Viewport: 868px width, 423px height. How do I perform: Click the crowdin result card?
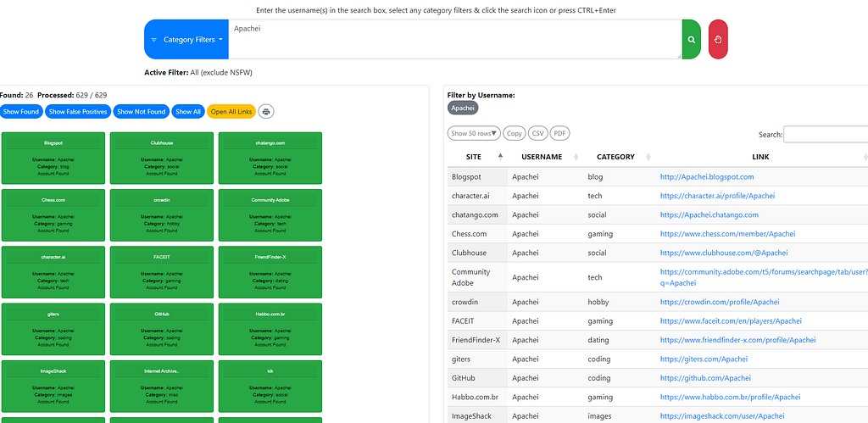click(162, 214)
